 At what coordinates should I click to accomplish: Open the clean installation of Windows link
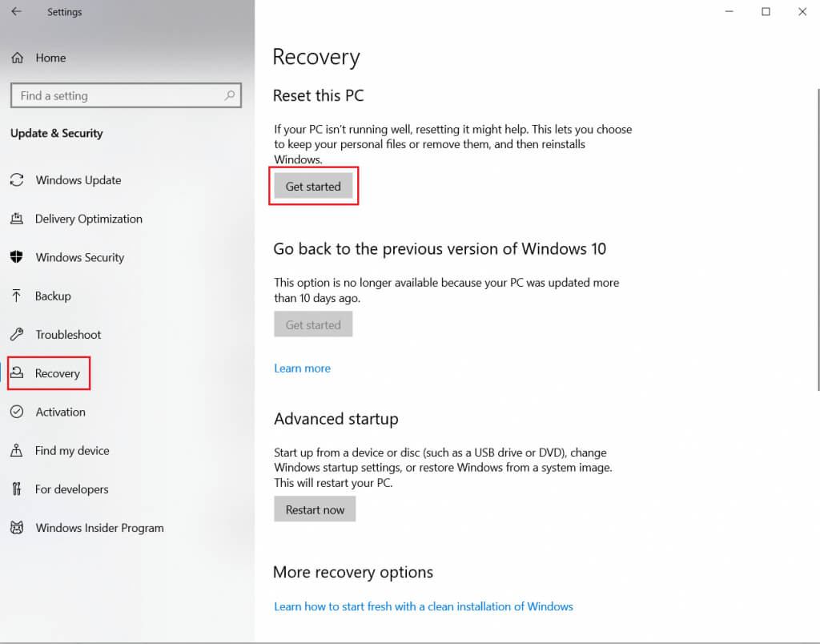coord(423,606)
